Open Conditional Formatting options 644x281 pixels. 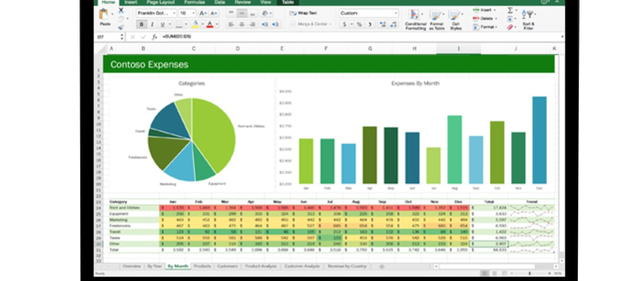[415, 19]
